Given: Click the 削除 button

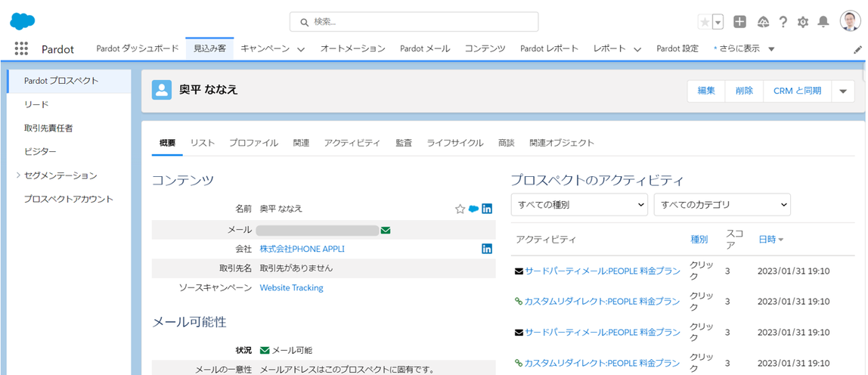Looking at the screenshot, I should [744, 91].
